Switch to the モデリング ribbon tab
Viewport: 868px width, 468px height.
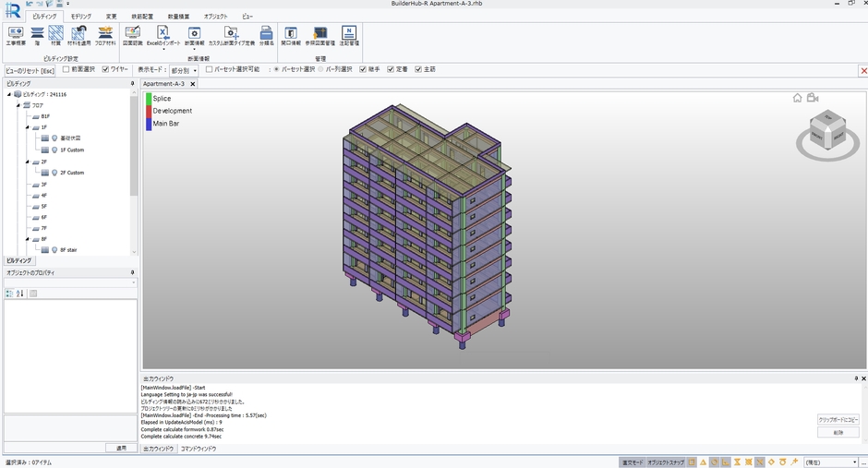81,17
